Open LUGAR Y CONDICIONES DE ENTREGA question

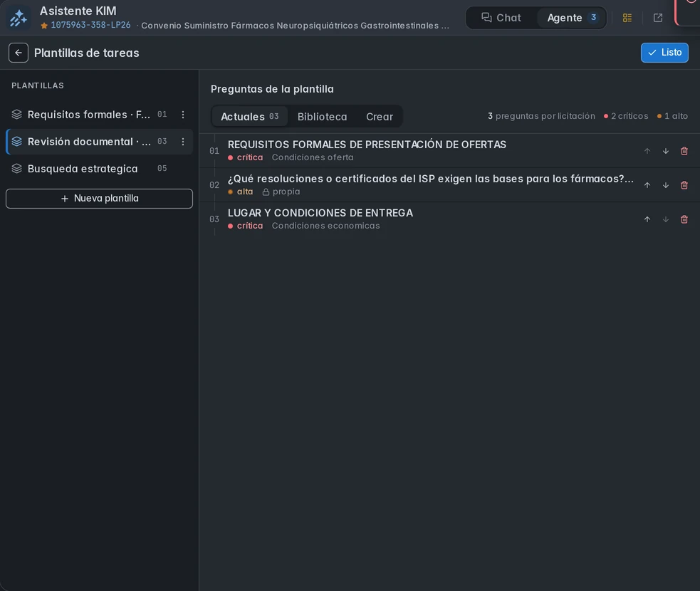(320, 213)
